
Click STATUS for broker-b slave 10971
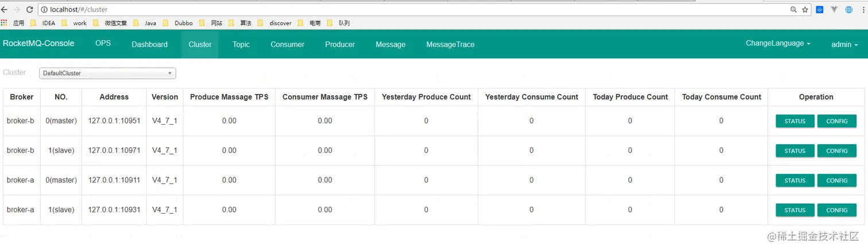[795, 151]
